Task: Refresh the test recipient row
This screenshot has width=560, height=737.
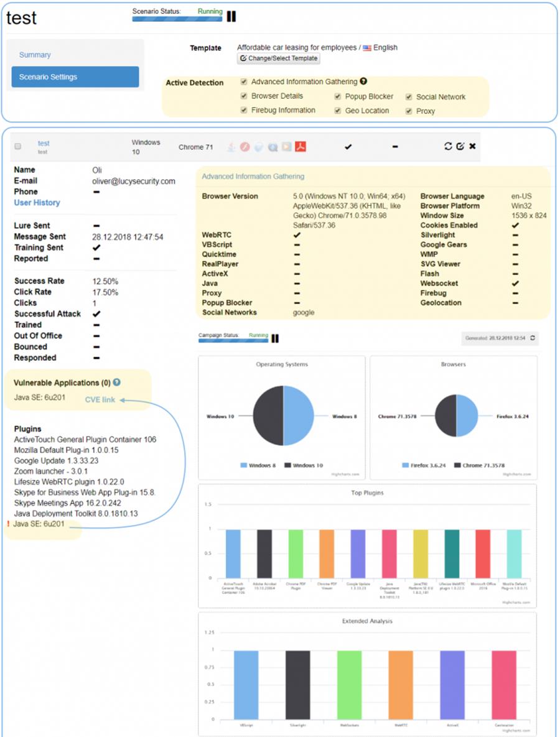Action: tap(448, 146)
